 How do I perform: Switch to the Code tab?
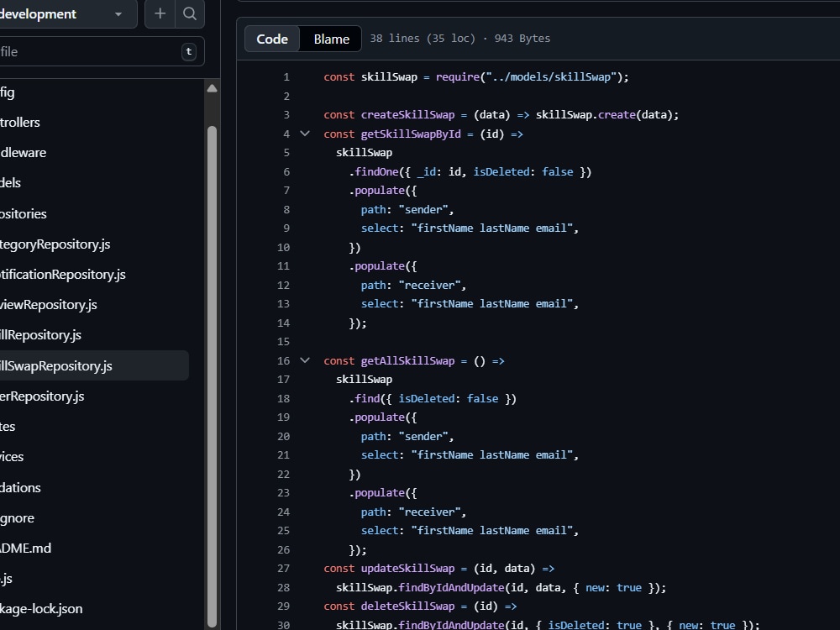tap(272, 39)
